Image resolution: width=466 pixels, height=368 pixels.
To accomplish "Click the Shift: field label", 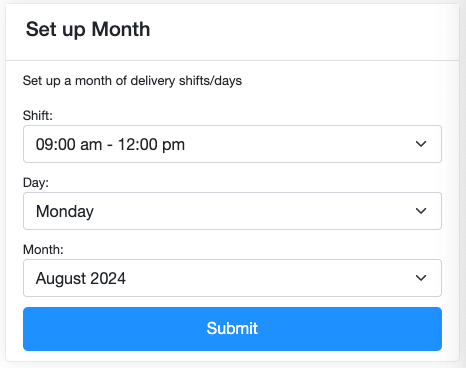I will coord(38,116).
